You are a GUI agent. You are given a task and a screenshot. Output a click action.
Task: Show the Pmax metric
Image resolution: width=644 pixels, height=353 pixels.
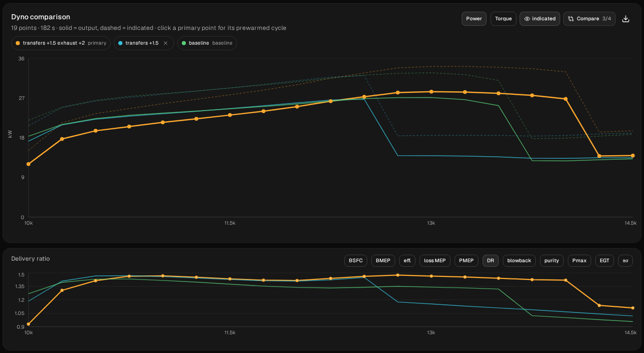tap(579, 261)
